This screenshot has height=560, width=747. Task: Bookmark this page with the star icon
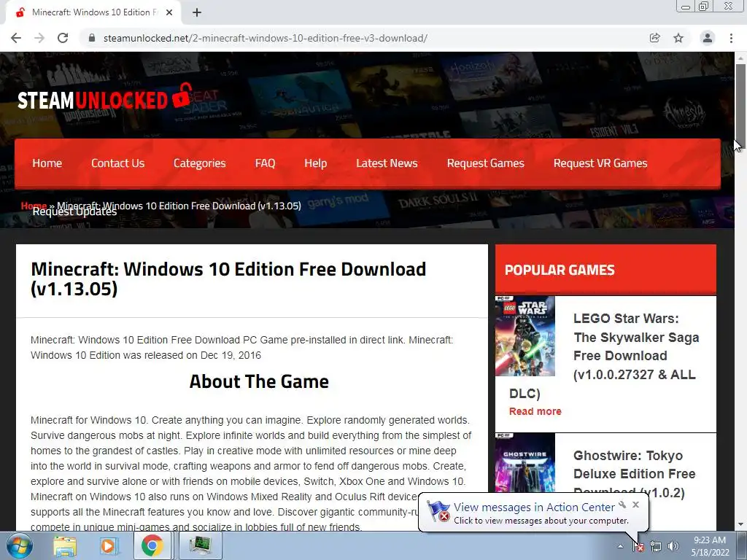678,38
